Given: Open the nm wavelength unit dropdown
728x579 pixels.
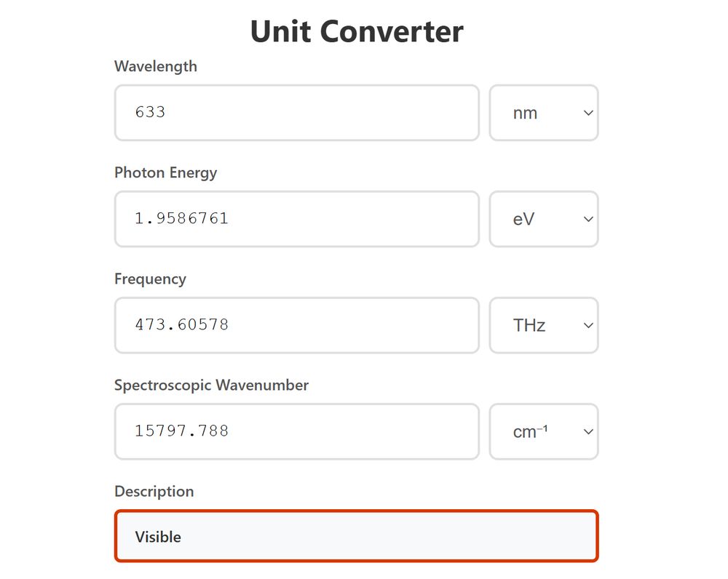Looking at the screenshot, I should click(x=544, y=113).
